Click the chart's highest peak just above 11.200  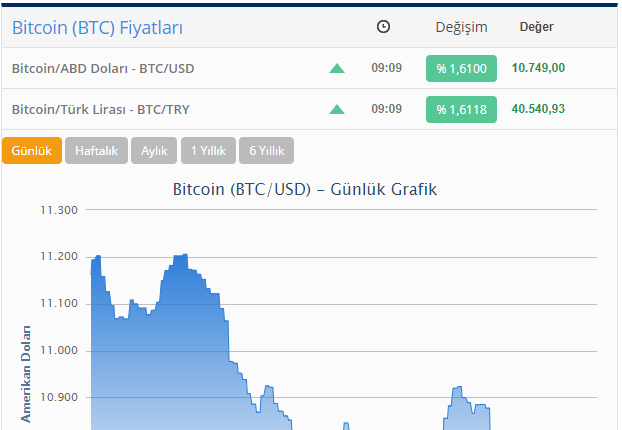click(184, 255)
